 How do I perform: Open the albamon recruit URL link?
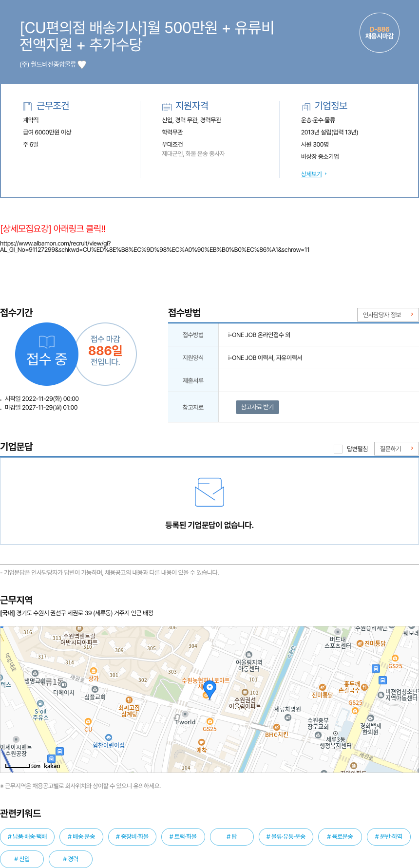tap(155, 246)
